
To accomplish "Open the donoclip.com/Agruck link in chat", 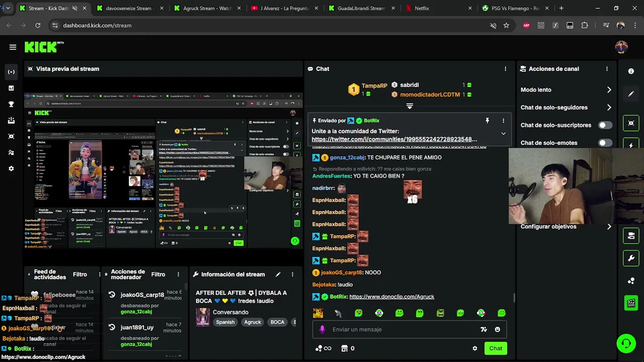I will coord(391,297).
